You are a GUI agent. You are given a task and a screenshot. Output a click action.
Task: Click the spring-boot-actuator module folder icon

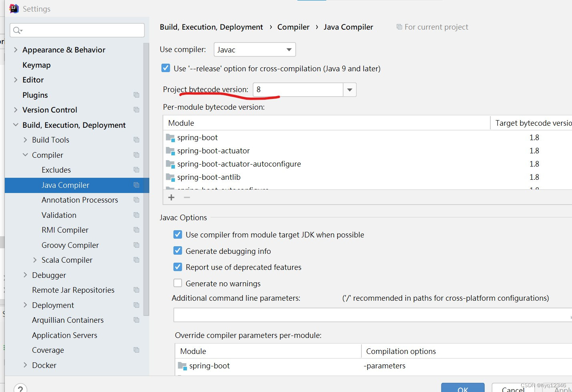point(170,150)
